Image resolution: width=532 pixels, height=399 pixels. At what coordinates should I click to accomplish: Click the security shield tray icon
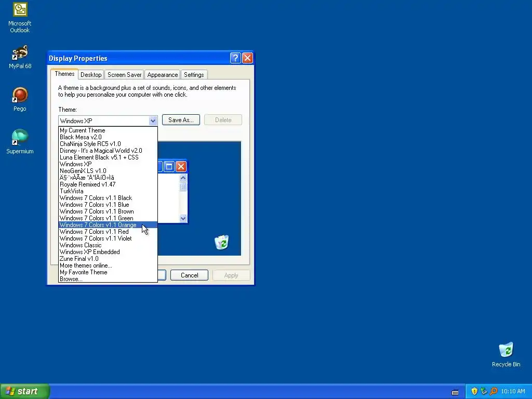(x=474, y=391)
